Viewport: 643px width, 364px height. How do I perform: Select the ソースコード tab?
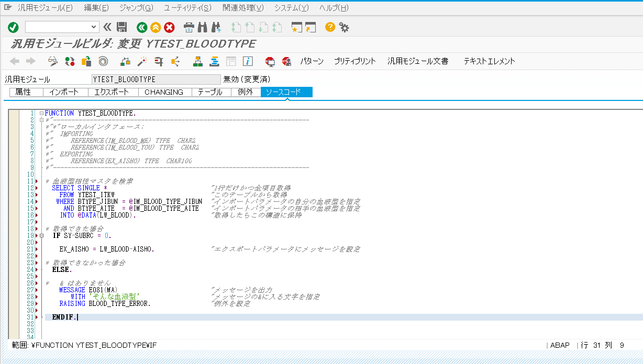[x=286, y=92]
